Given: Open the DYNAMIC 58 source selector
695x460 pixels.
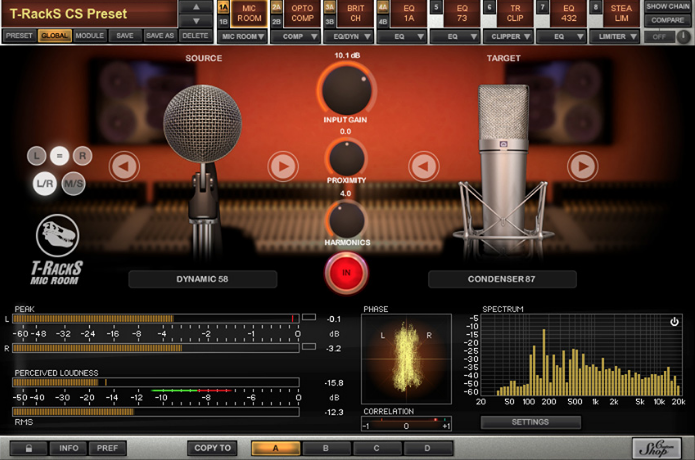Looking at the screenshot, I should 203,279.
